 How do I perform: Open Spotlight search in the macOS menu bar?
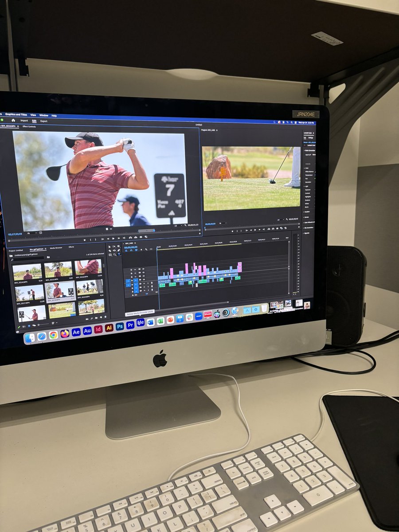(292, 122)
